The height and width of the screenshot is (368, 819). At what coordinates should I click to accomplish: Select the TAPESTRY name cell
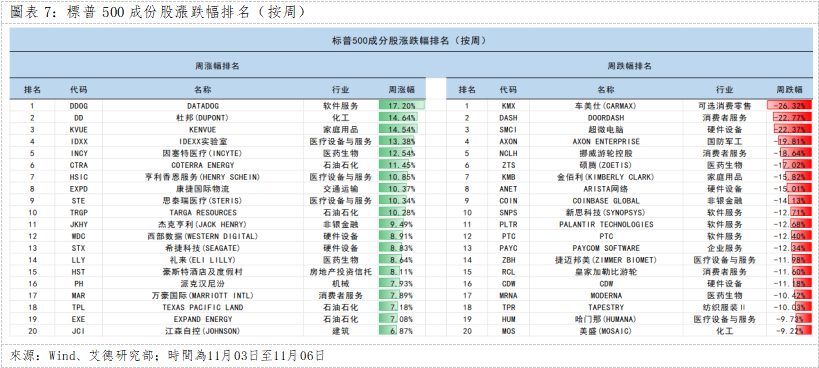tap(605, 307)
